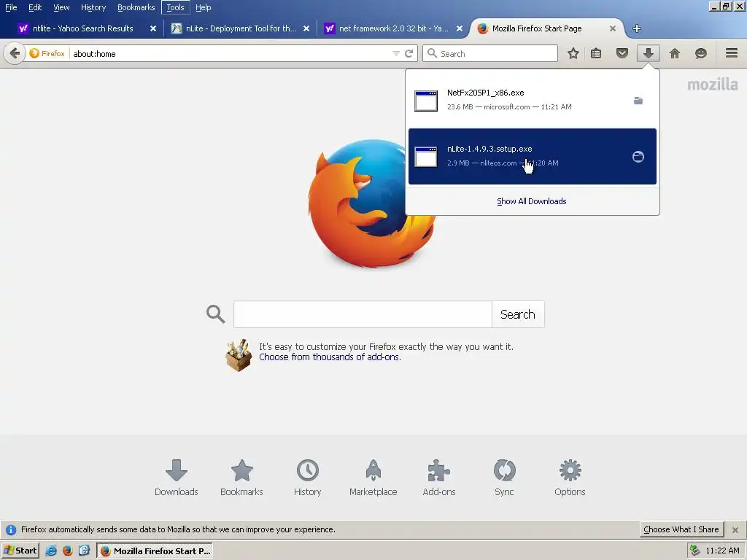
Task: Click the taskbar clock showing 11:22 AM
Action: [722, 551]
